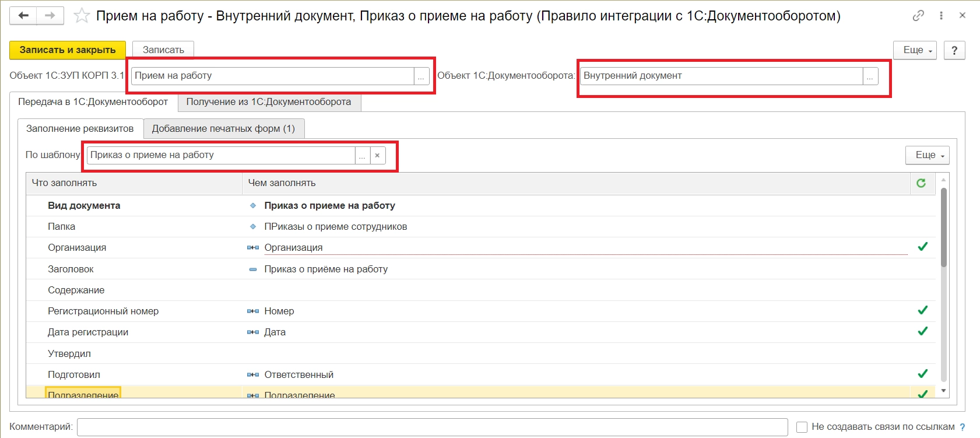The width and height of the screenshot is (980, 438).
Task: Expand the 'Еще' menu above the table
Action: click(927, 155)
